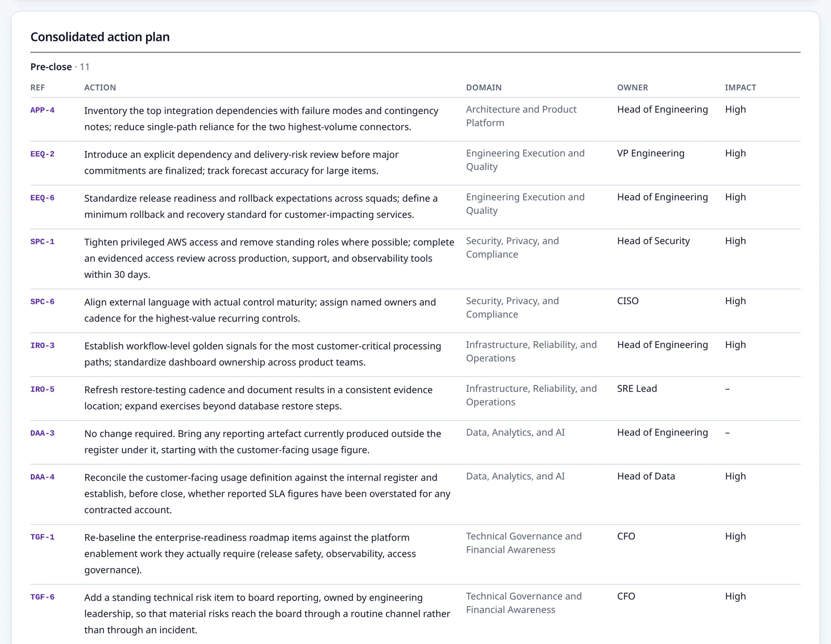
Task: Select 'Add a standing technical risk item' text
Action: (x=267, y=613)
